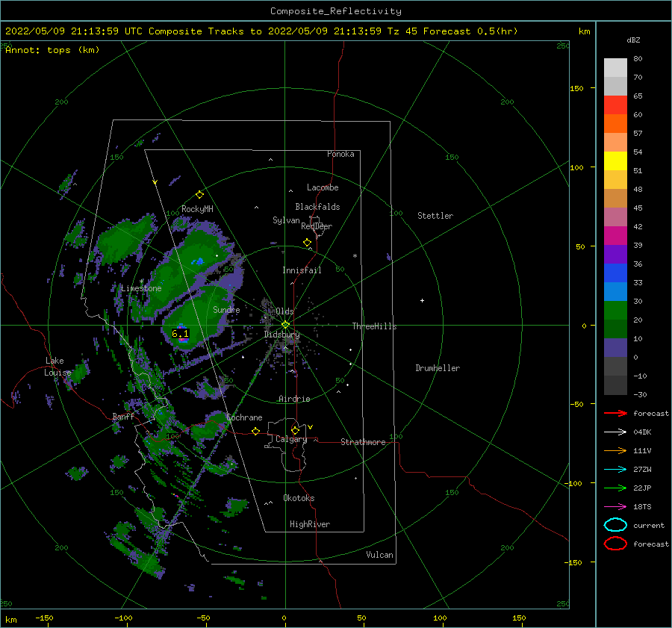
Task: Click yellow diamond marker below RedDeer
Action: point(308,243)
